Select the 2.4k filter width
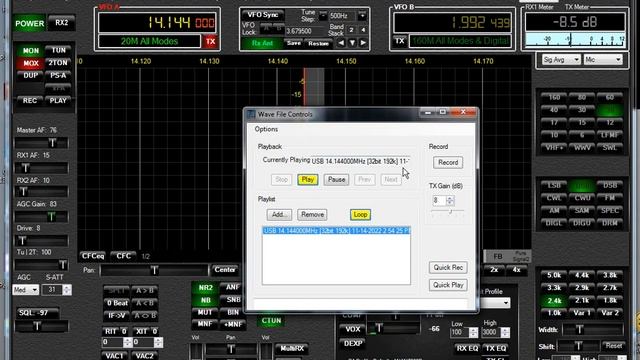This screenshot has width=640, height=360. click(x=554, y=301)
